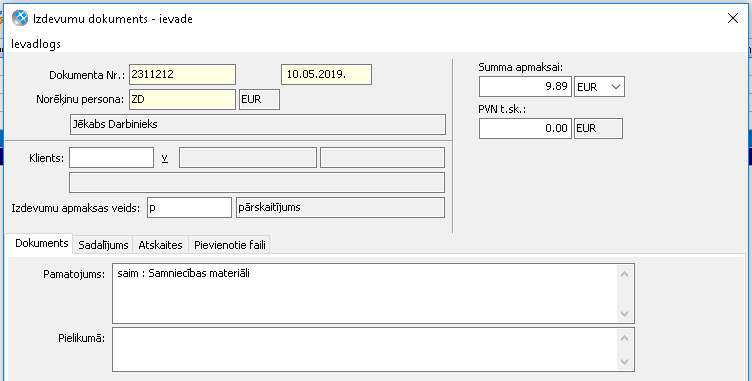Image resolution: width=752 pixels, height=381 pixels.
Task: Click the EUR box next to PVN amount
Action: click(x=598, y=128)
